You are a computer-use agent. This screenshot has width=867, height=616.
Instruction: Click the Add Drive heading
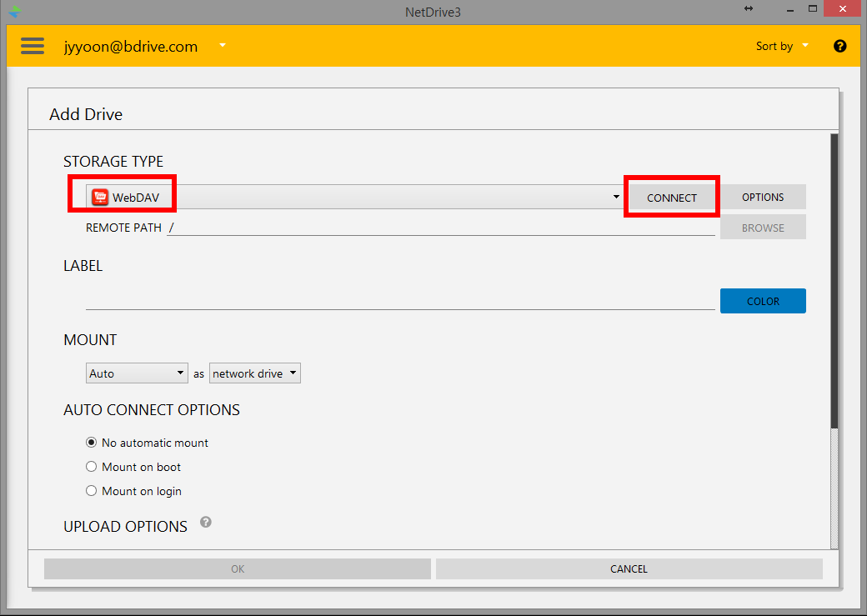point(86,114)
